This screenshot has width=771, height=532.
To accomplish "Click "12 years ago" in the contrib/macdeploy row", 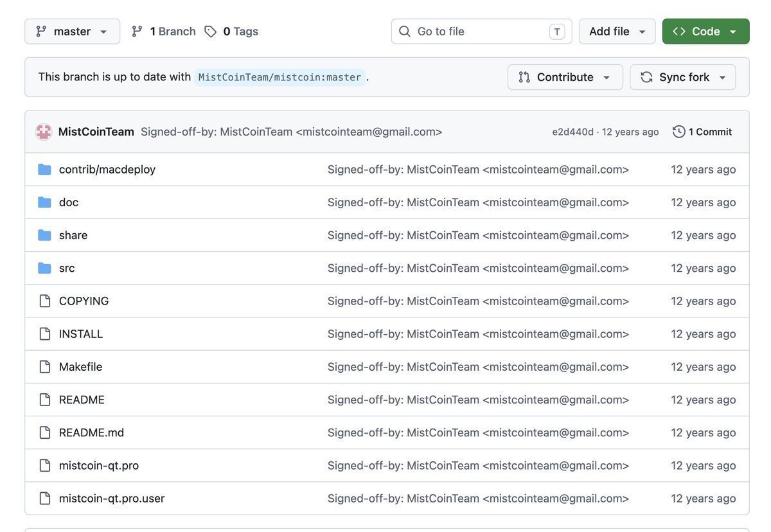I will (704, 170).
